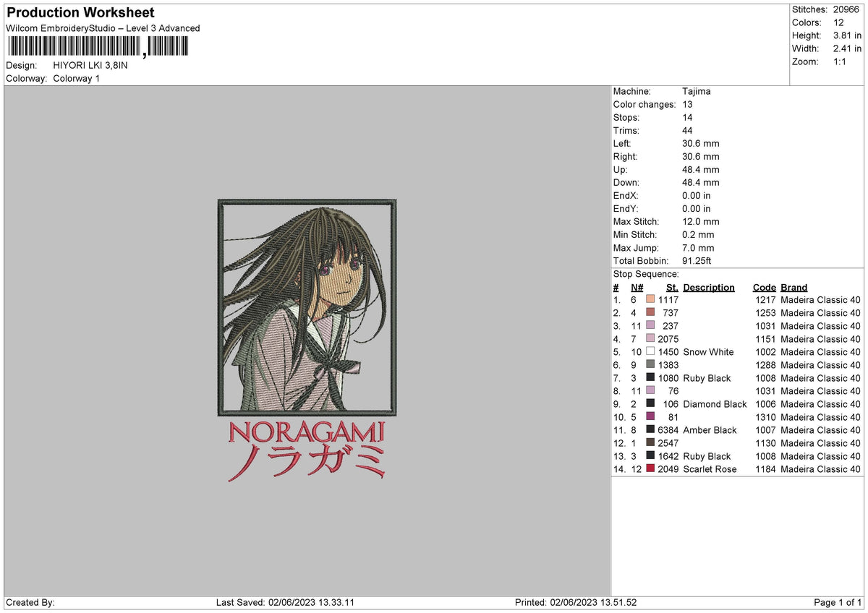This screenshot has width=868, height=613.
Task: Click the Left: label
Action: (621, 143)
